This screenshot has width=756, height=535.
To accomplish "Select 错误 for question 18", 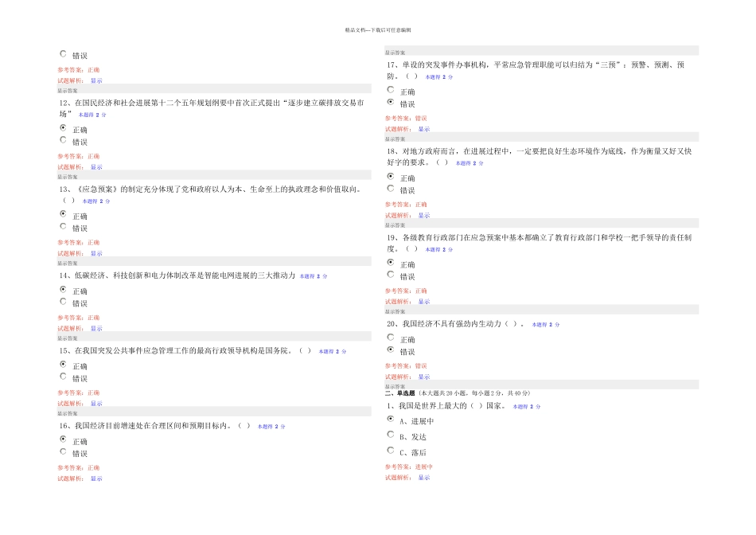I will (391, 188).
